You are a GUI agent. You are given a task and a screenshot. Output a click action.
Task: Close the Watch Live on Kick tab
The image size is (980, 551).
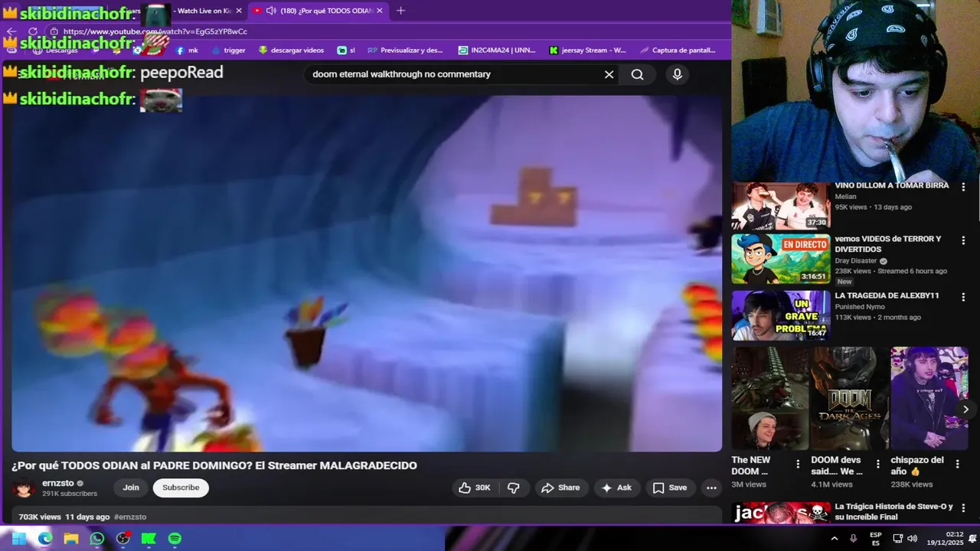(x=239, y=11)
